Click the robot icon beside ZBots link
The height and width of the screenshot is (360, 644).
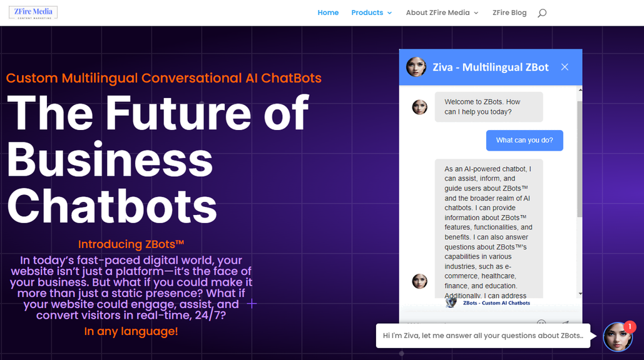[x=451, y=302]
